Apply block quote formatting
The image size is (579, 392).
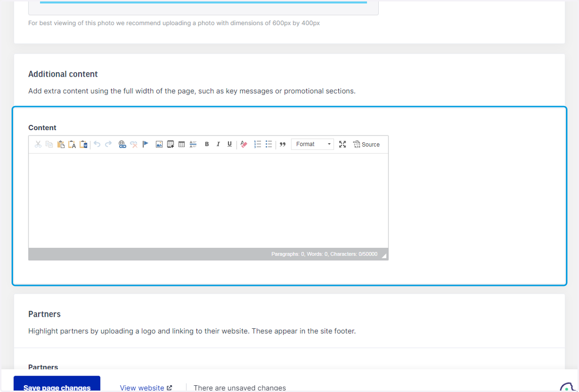click(283, 144)
